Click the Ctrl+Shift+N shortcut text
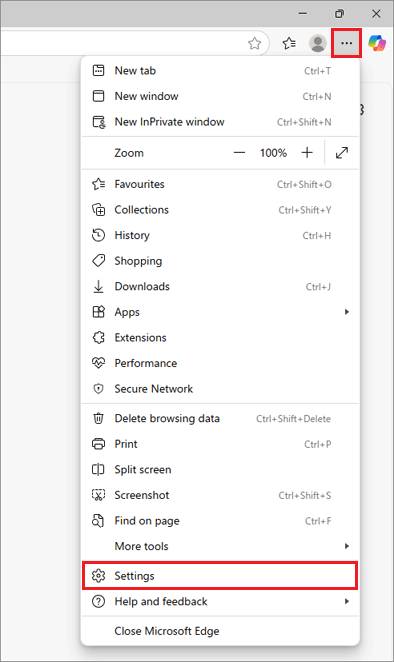 click(x=304, y=122)
